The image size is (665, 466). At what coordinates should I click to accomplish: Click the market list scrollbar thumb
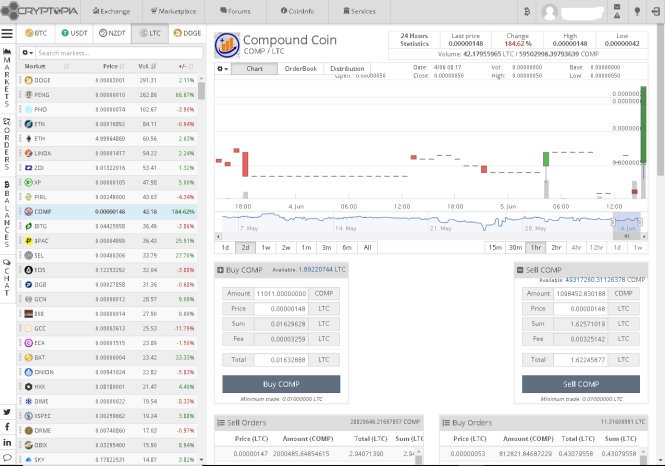201,90
